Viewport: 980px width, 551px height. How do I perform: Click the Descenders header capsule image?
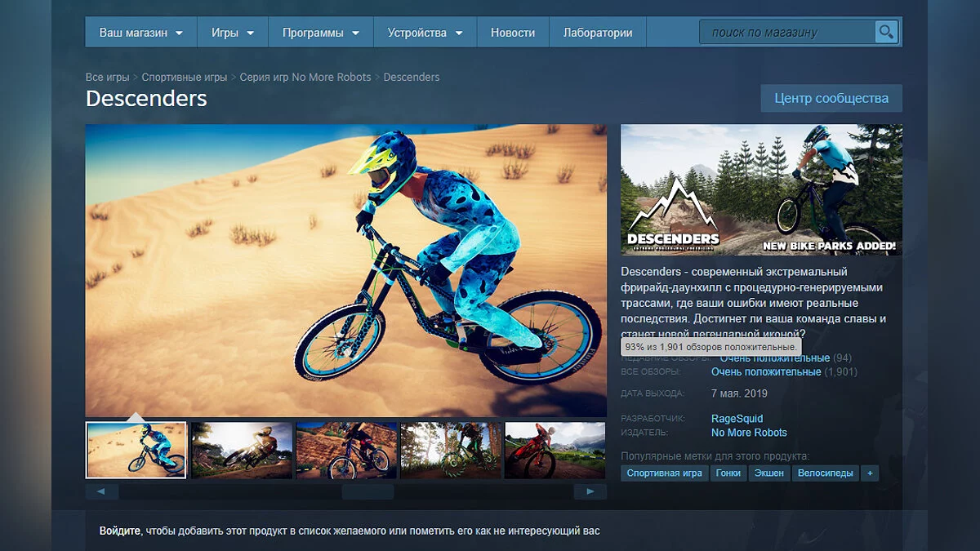(x=761, y=189)
